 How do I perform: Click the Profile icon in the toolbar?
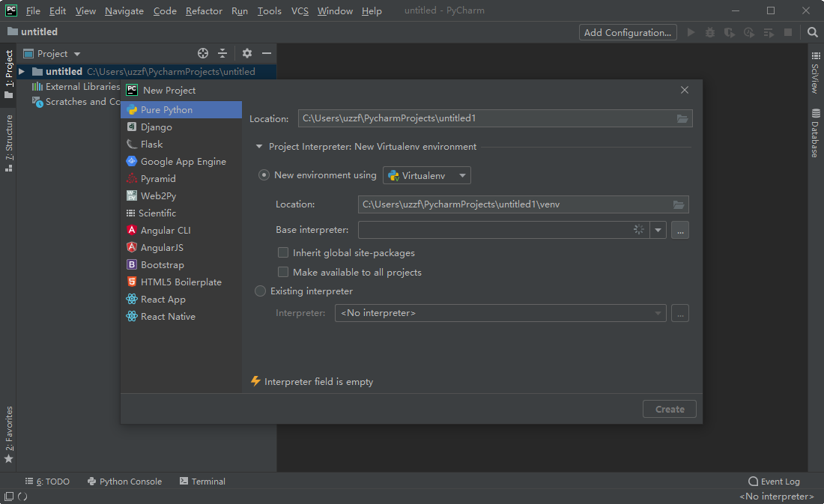[x=749, y=33]
